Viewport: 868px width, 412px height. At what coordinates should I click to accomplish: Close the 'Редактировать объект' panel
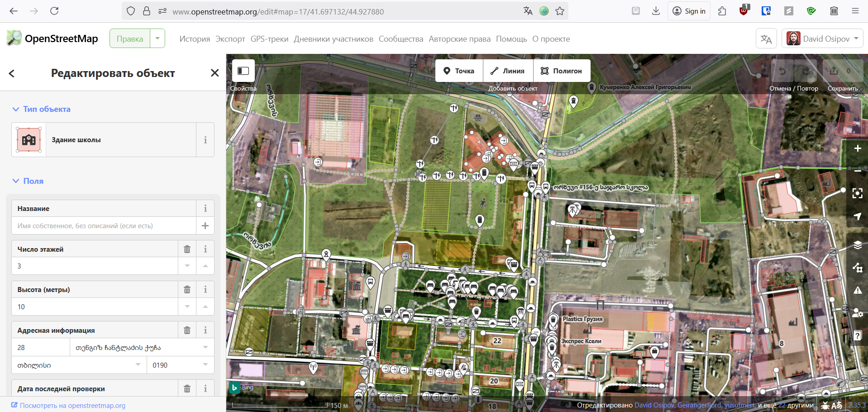pyautogui.click(x=215, y=73)
